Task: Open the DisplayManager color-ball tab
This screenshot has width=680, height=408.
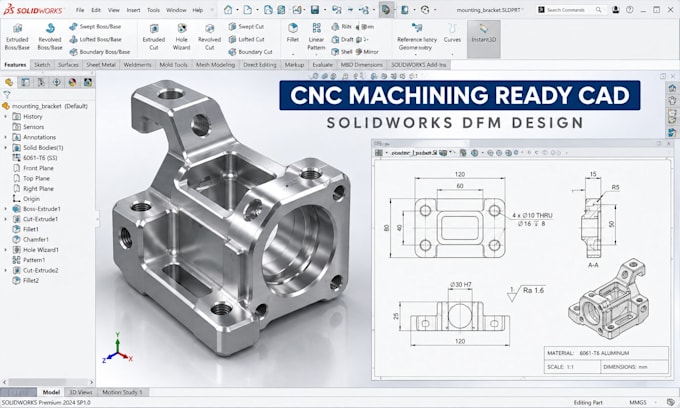Action: 72,82
